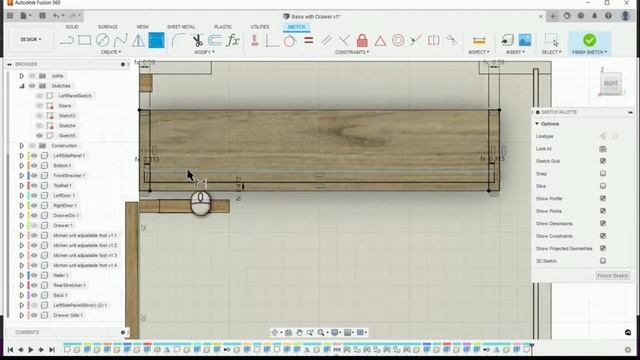Screen dimensions: 640x360
Task: Click Finish Sketch button in Sketch Palette
Action: (x=612, y=276)
